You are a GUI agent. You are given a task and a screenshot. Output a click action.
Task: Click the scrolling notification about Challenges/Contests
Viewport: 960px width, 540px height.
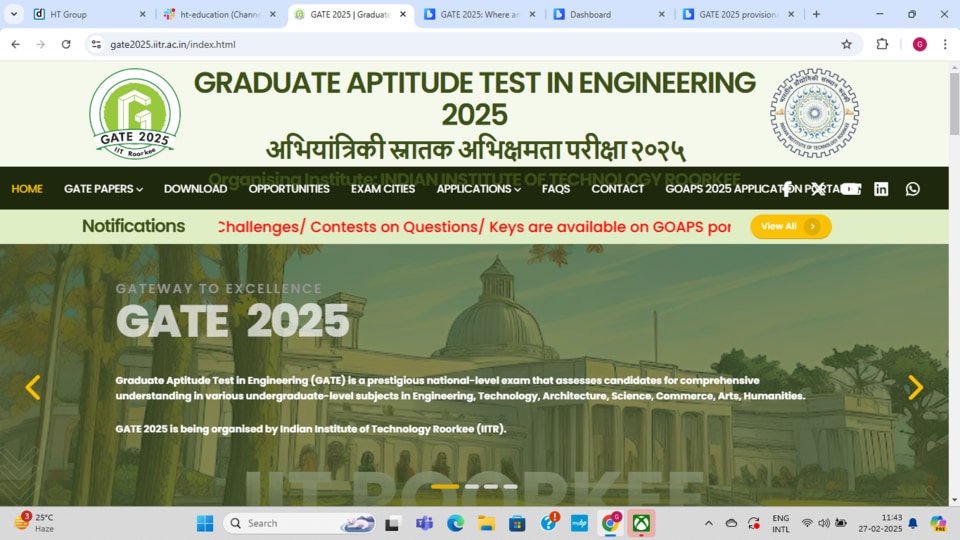click(474, 227)
